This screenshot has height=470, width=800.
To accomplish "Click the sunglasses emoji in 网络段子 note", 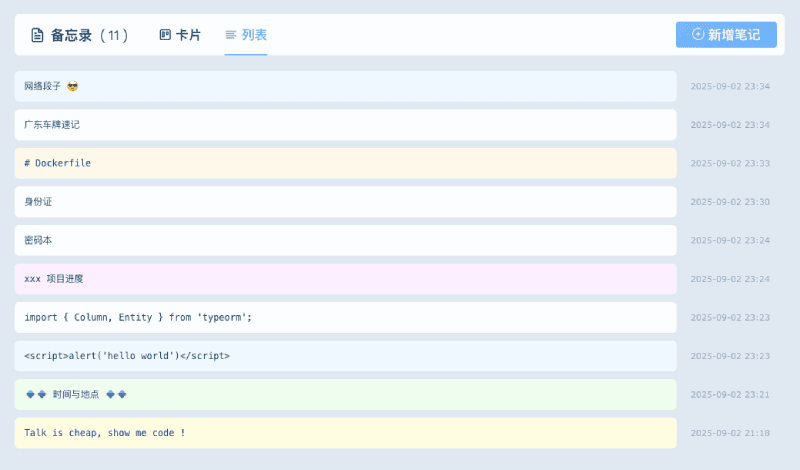I will [73, 86].
